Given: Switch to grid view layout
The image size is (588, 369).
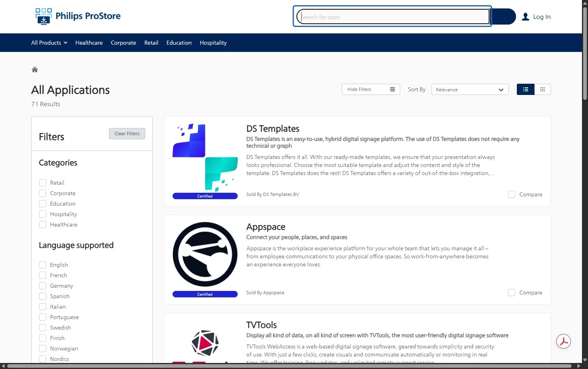Looking at the screenshot, I should click(x=543, y=89).
